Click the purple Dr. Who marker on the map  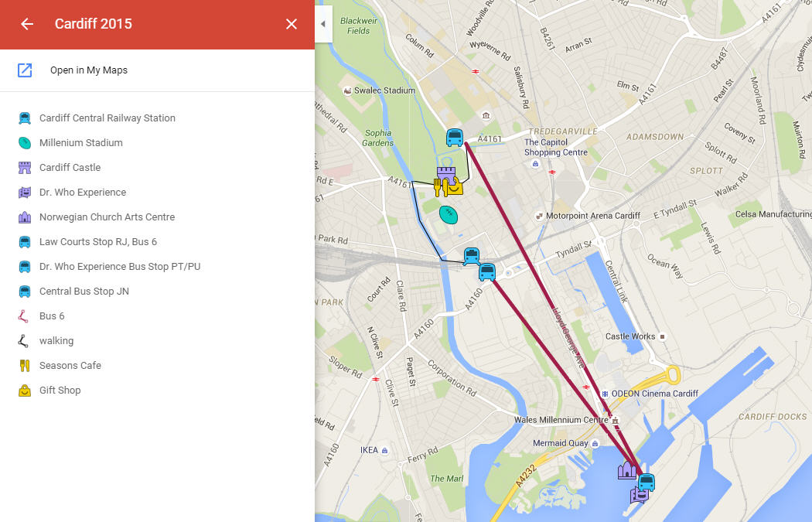click(x=639, y=496)
